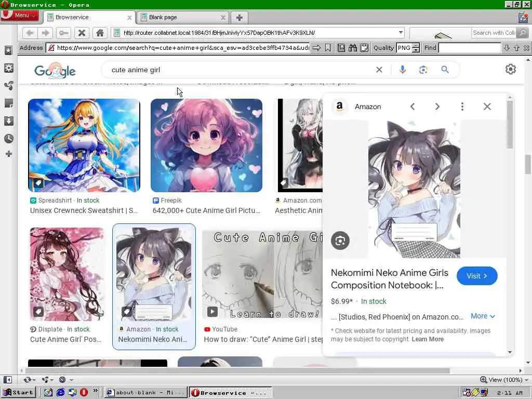532x399 pixels.
Task: Close the Amazon preview panel
Action: click(x=487, y=107)
